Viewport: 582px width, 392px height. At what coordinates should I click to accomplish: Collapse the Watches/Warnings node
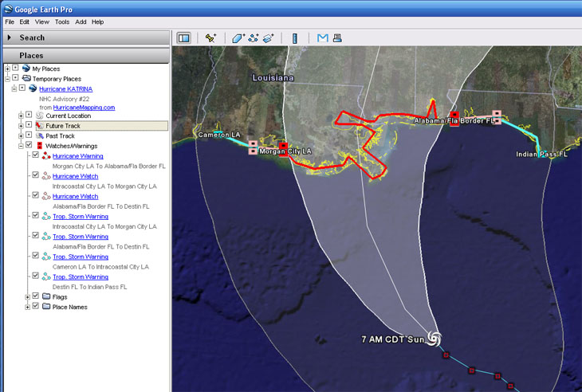pos(21,146)
